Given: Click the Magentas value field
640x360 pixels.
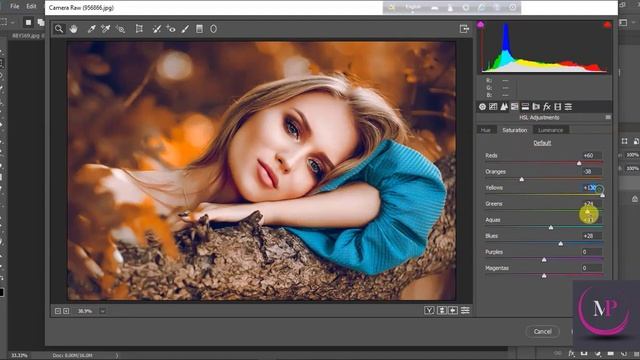Looking at the screenshot, I should tap(591, 268).
